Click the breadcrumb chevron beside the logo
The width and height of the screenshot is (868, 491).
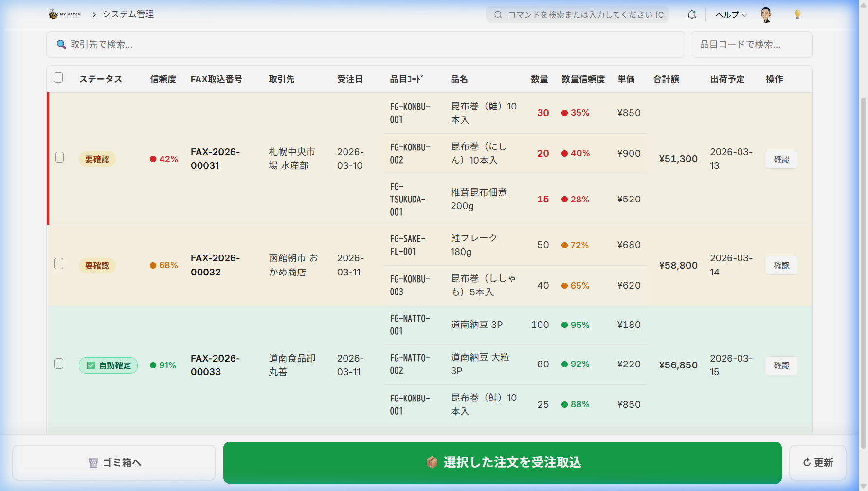[x=94, y=15]
